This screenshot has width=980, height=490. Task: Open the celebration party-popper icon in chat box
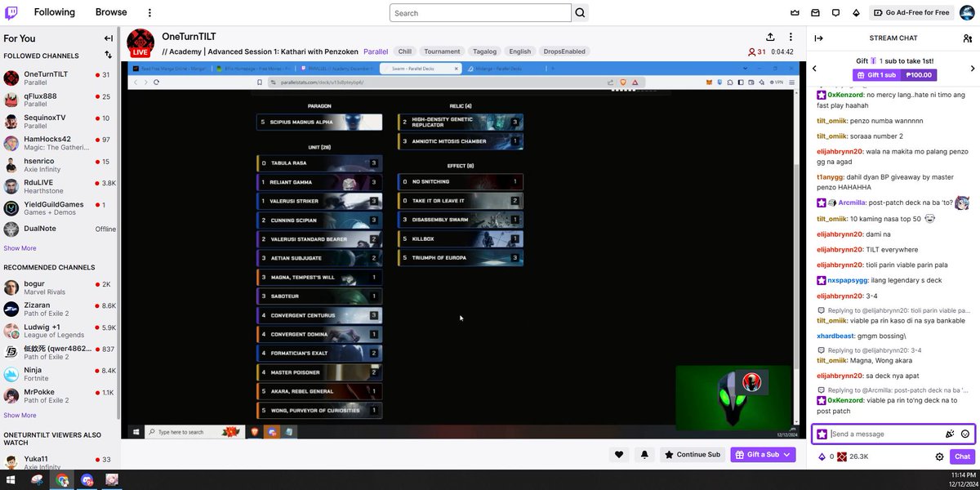click(950, 434)
